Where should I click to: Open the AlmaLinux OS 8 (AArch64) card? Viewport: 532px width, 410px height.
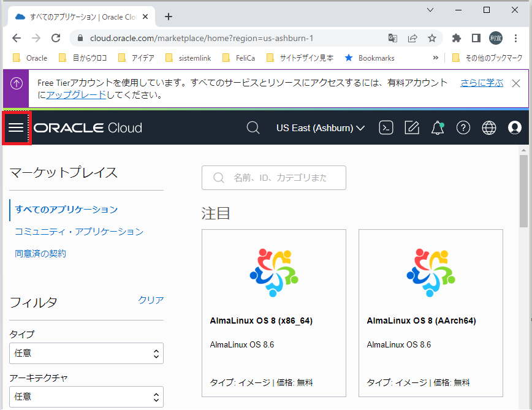[x=430, y=313]
